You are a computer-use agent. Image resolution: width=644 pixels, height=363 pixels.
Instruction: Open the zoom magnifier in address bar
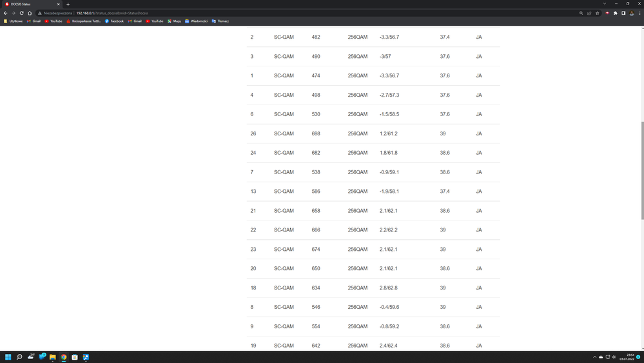click(581, 13)
